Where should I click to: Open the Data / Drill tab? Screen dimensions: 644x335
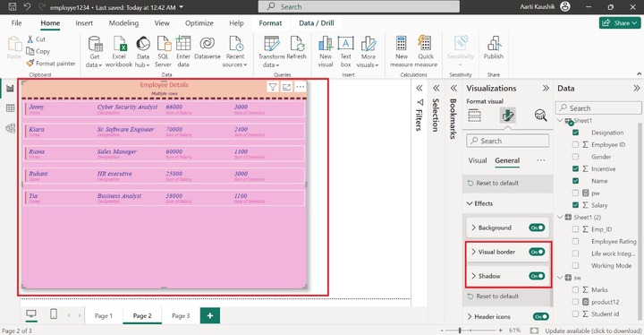point(317,23)
